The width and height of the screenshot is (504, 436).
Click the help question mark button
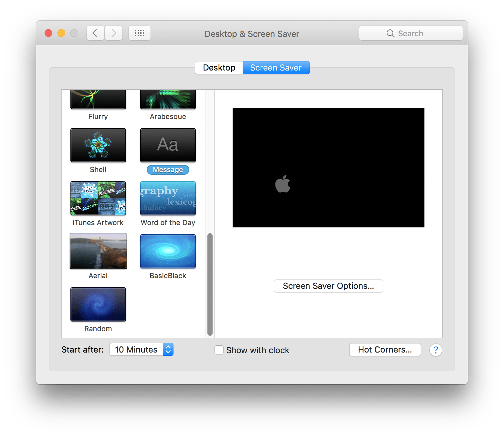click(x=436, y=350)
